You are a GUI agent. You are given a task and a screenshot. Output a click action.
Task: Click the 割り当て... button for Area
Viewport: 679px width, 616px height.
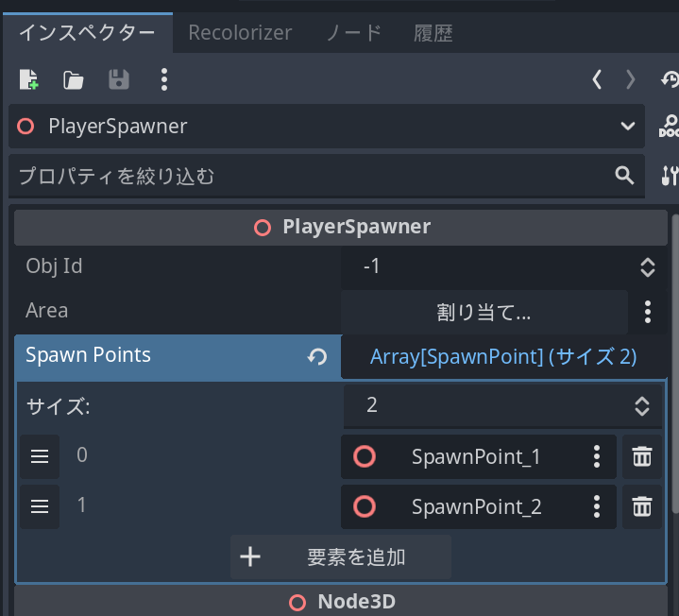click(484, 312)
